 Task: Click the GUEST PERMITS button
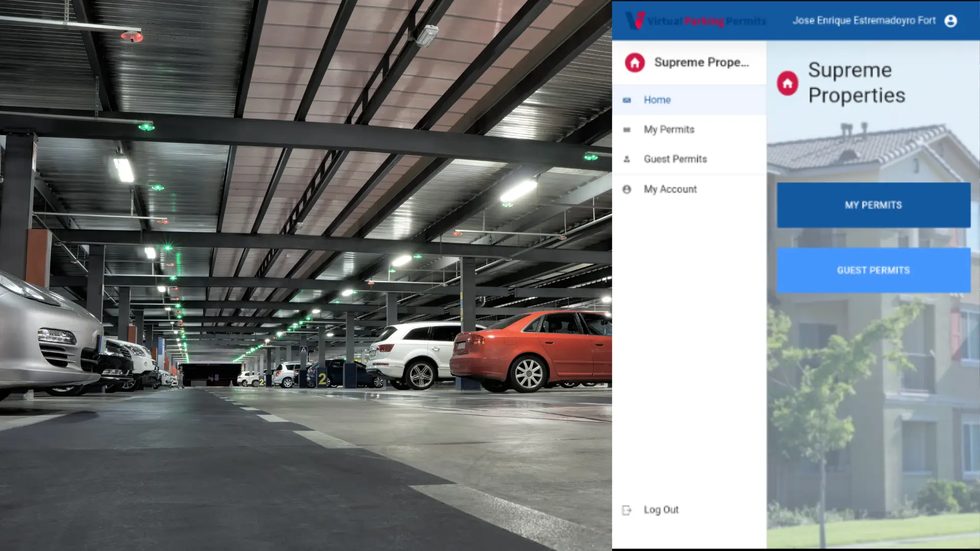click(x=873, y=270)
